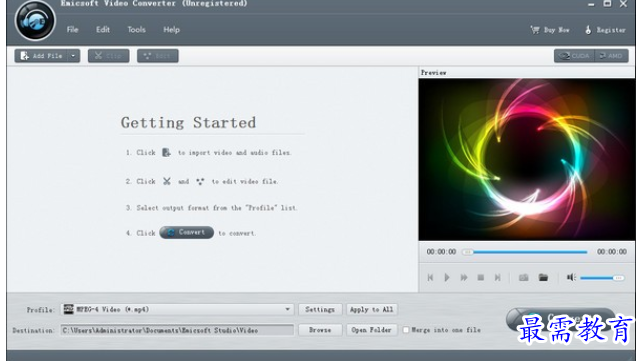Screen dimensions: 641x361
Task: Click the Clip scissors toolbar button
Action: (x=108, y=56)
